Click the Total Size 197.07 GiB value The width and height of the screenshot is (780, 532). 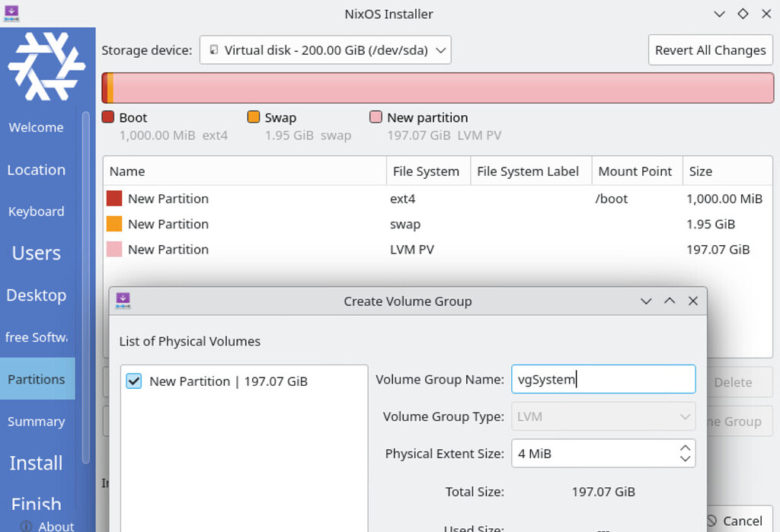tap(603, 491)
